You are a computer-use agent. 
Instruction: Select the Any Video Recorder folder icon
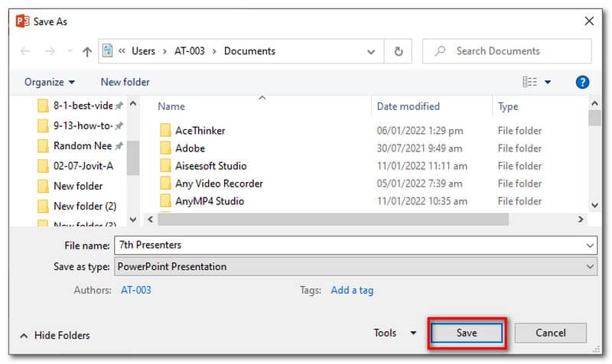pos(165,183)
